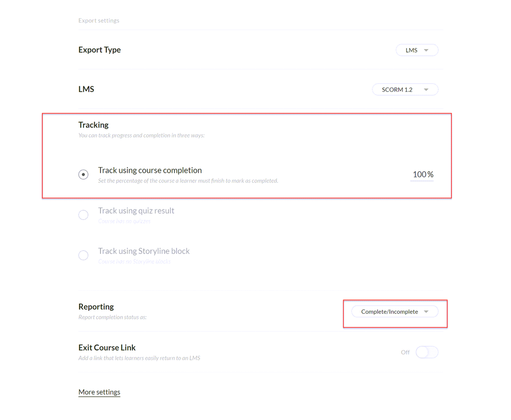Screen dimensions: 511x420
Task: Click the arrow icon in Complete/Incomplete selector
Action: tap(427, 312)
